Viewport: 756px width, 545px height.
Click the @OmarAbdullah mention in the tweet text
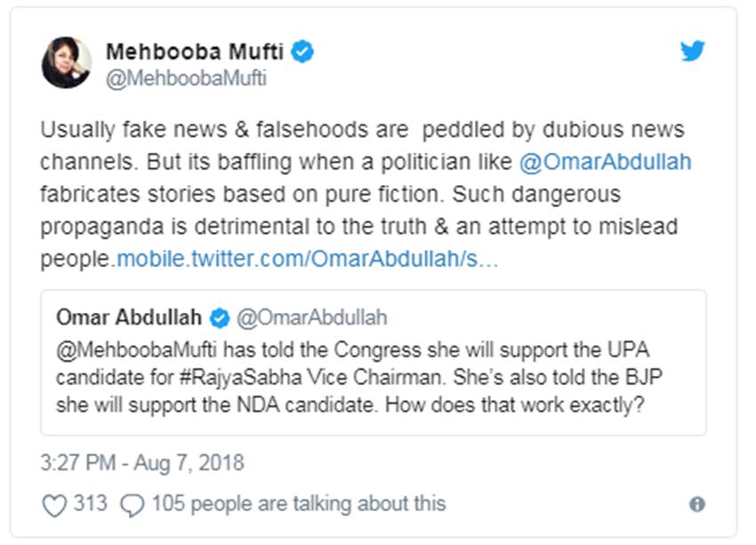click(x=616, y=163)
